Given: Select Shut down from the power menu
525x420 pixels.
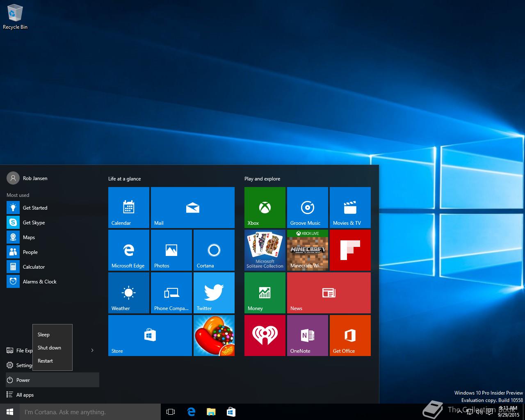Looking at the screenshot, I should coord(49,348).
